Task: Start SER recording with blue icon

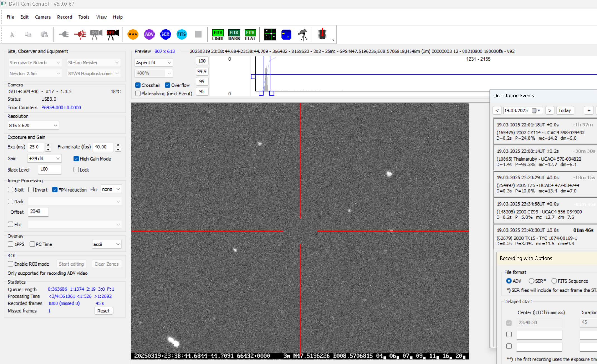Action: pos(165,34)
